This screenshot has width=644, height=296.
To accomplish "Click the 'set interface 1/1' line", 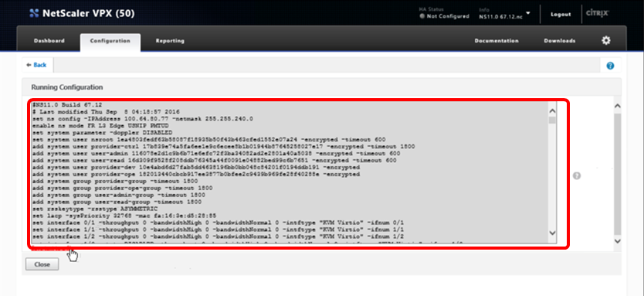I will (x=218, y=230).
